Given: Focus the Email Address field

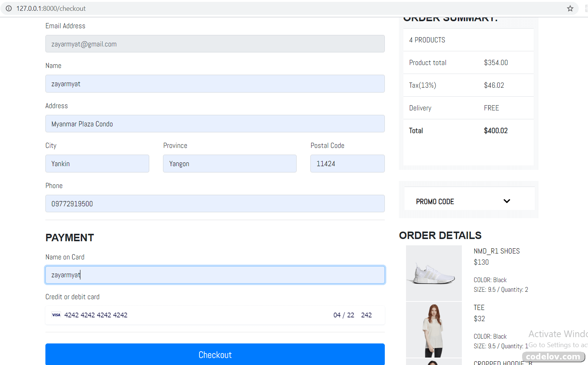Looking at the screenshot, I should point(215,44).
